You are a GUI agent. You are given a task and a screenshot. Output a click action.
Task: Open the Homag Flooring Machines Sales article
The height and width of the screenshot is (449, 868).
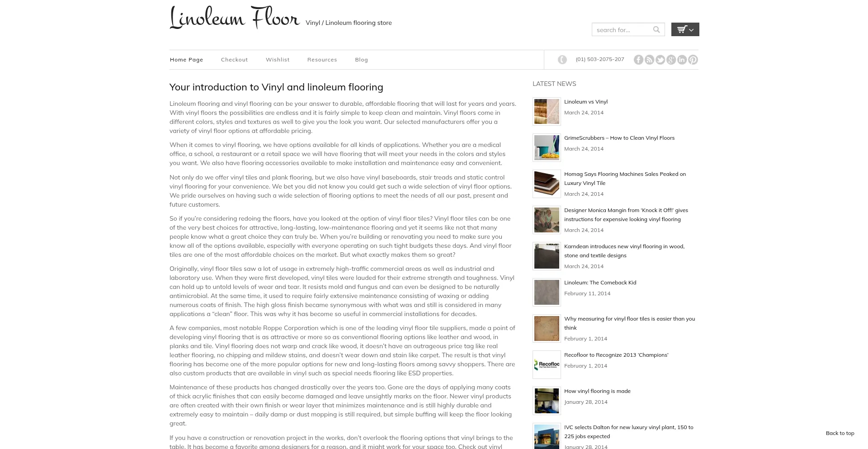[625, 179]
